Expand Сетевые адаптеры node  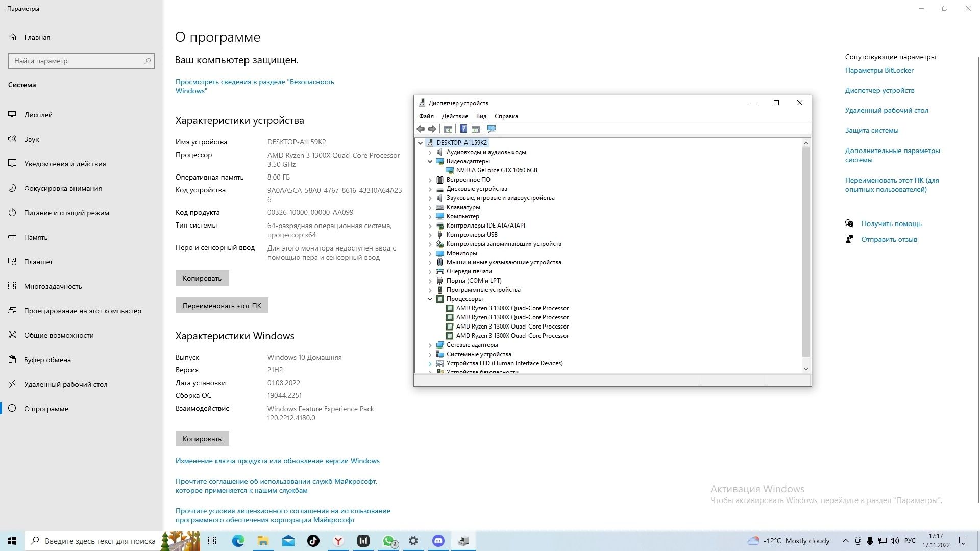(430, 345)
